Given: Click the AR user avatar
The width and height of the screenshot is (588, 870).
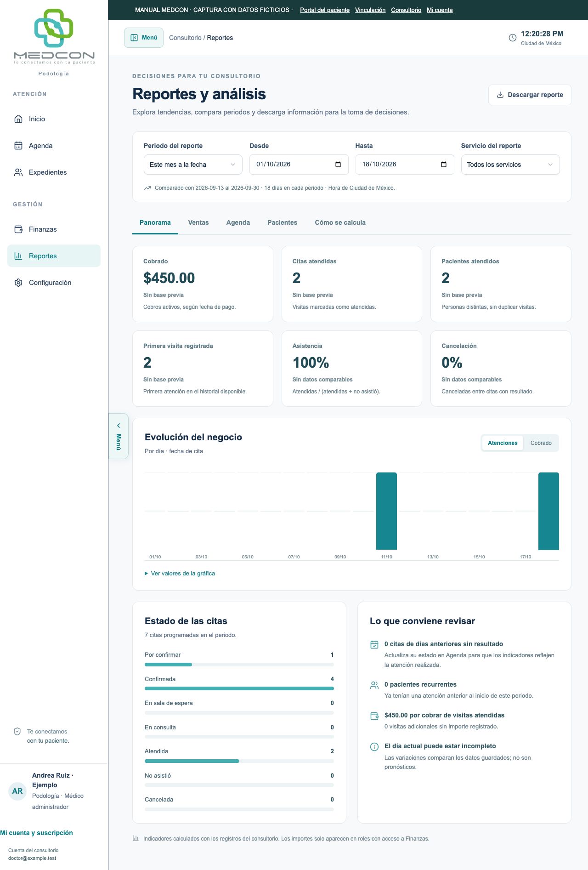Looking at the screenshot, I should [x=17, y=791].
